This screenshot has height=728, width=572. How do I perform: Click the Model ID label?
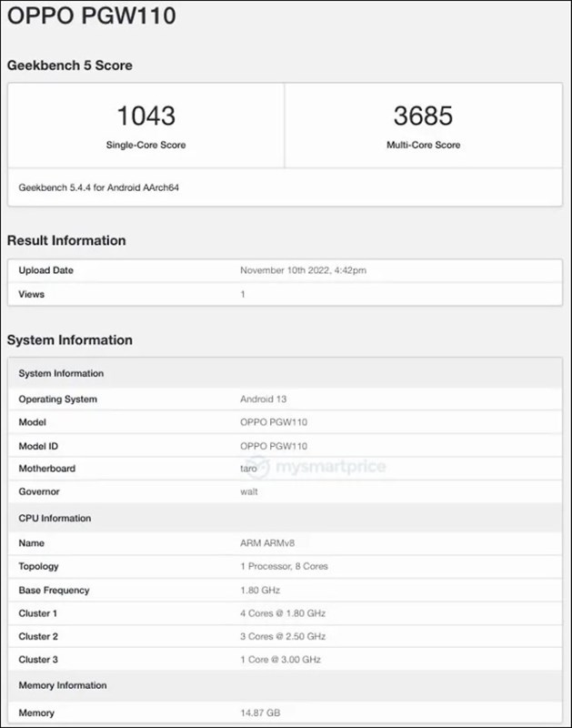[x=38, y=446]
